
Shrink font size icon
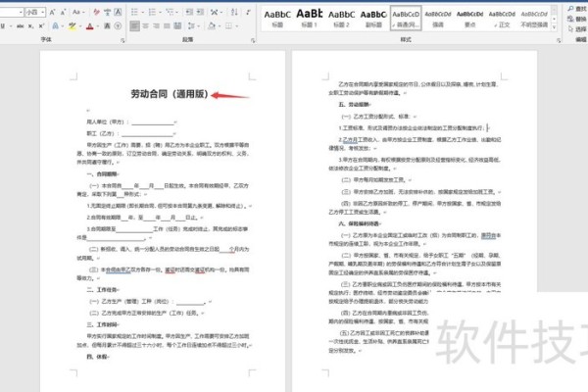coord(63,13)
